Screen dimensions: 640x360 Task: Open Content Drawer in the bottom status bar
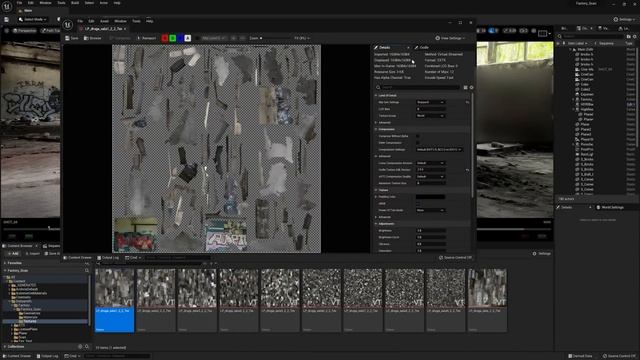[17, 356]
